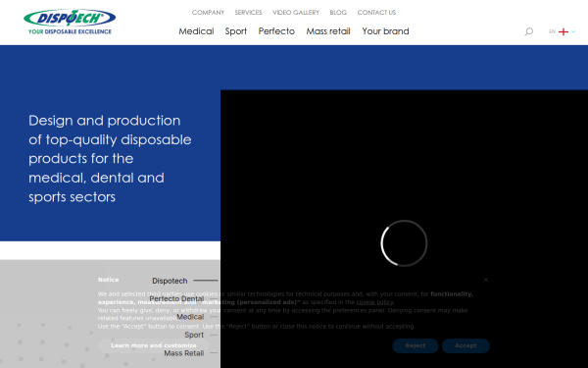Open the search magnifier icon
This screenshot has height=368, width=588.
[x=528, y=31]
